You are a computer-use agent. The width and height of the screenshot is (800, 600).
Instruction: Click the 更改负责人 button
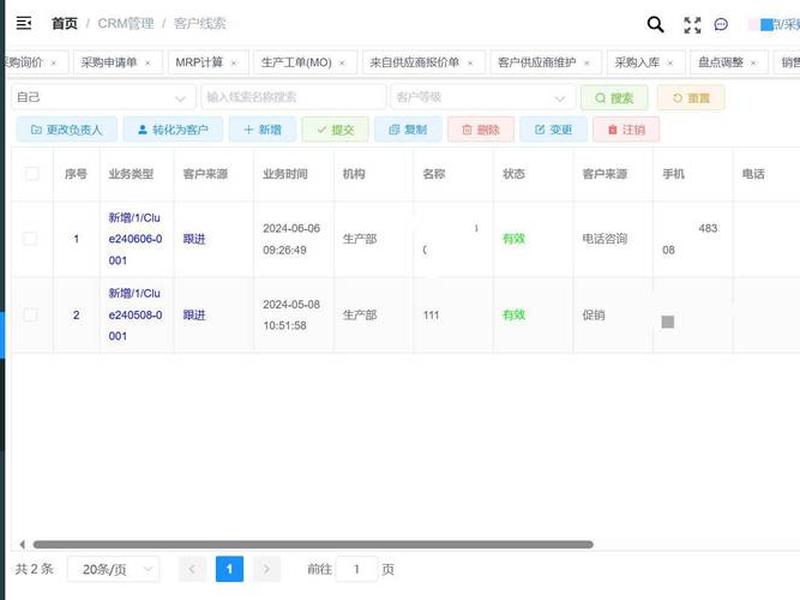pyautogui.click(x=66, y=130)
